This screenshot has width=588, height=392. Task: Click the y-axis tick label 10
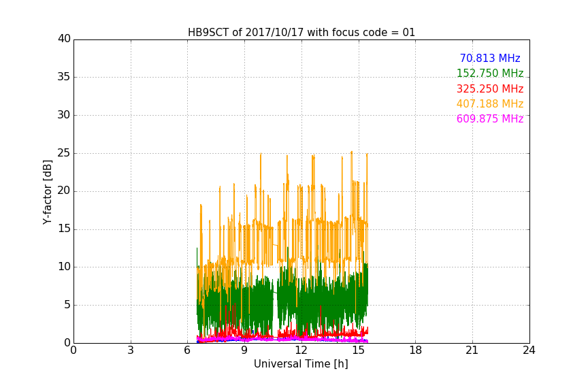64,267
